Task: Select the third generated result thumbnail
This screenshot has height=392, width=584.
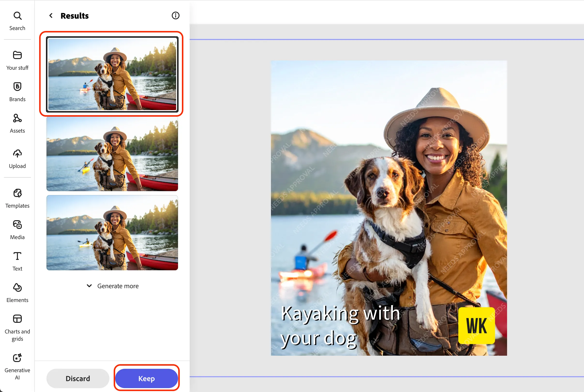Action: (112, 233)
